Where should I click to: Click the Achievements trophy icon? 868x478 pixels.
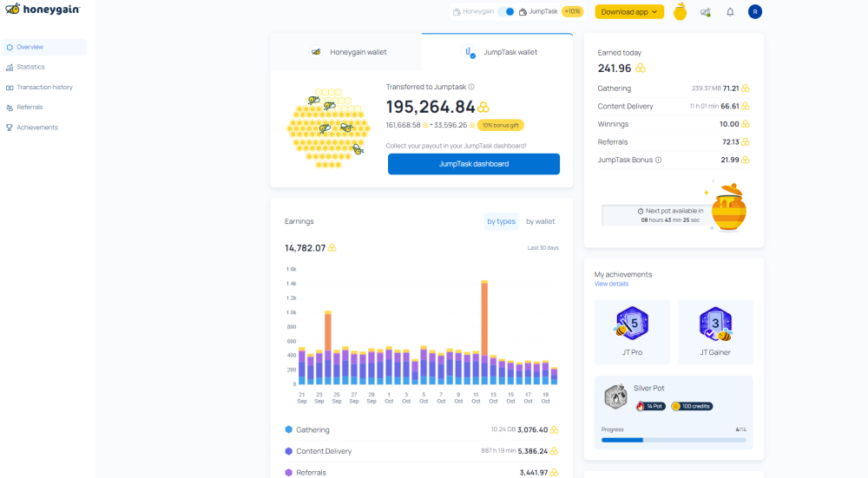10,128
